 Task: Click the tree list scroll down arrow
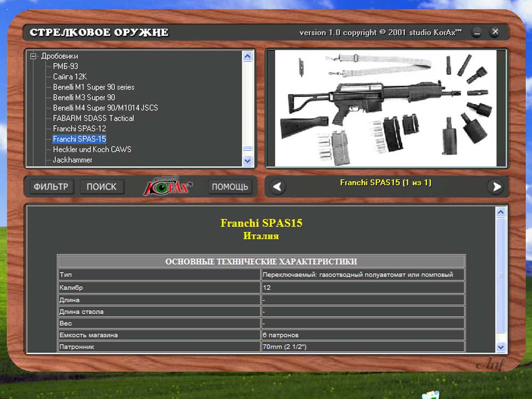[248, 161]
